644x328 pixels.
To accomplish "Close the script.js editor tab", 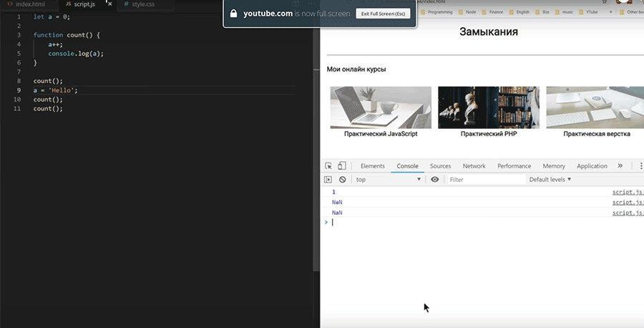I will (x=109, y=4).
